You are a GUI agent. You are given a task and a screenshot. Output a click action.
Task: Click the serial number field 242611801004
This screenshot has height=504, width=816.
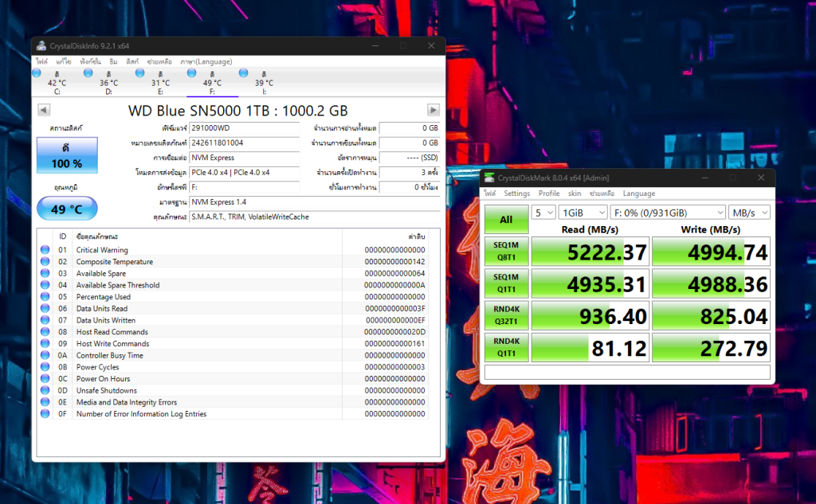click(244, 143)
